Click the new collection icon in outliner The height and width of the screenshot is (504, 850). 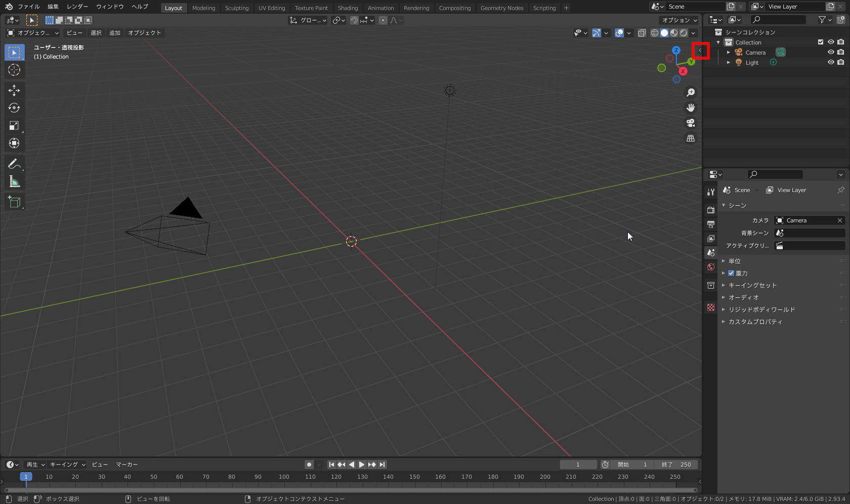coord(840,20)
